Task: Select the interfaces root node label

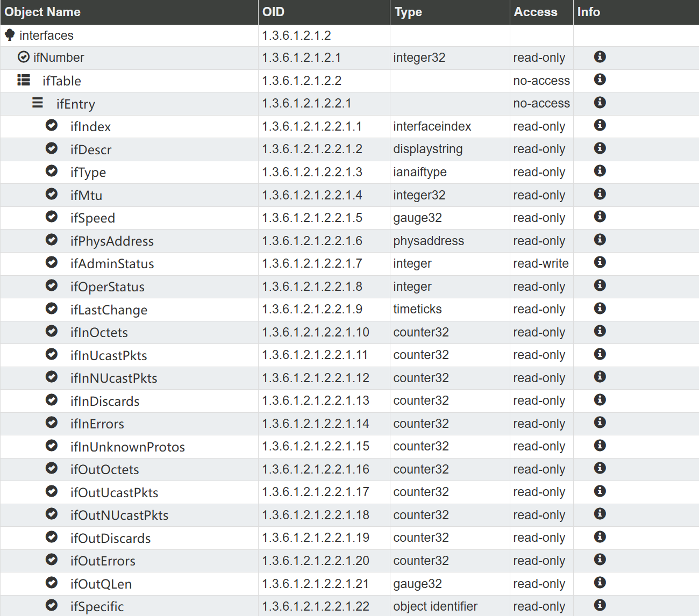Action: tap(46, 35)
